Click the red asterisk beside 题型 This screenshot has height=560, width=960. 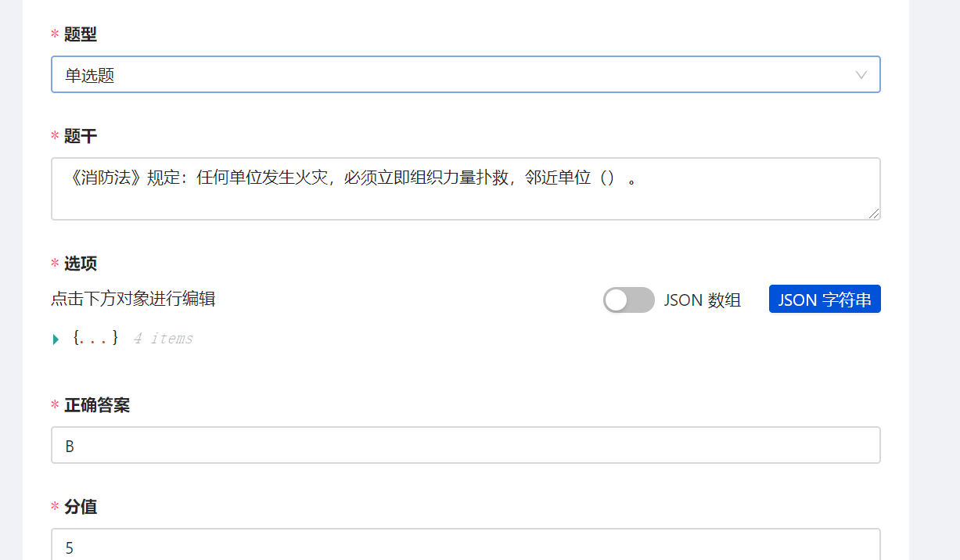click(x=55, y=35)
